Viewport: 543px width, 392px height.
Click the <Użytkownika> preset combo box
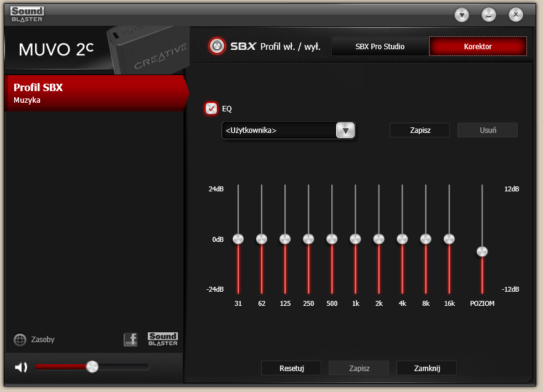289,130
